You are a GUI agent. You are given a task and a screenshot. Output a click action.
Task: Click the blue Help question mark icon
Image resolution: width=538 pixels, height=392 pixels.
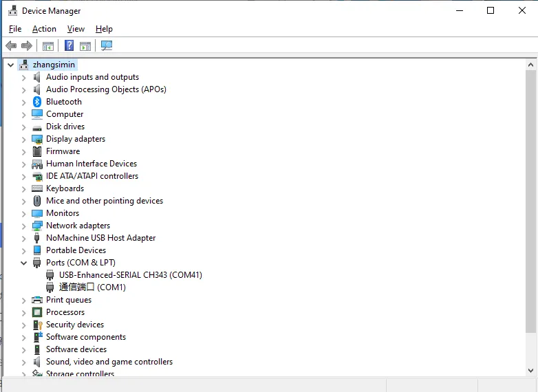pyautogui.click(x=69, y=46)
